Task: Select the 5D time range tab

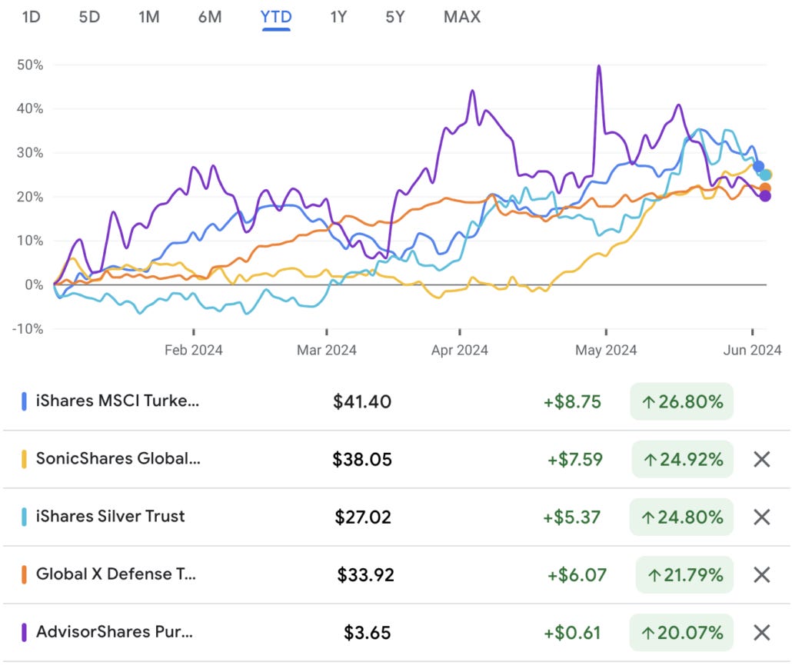Action: [89, 17]
